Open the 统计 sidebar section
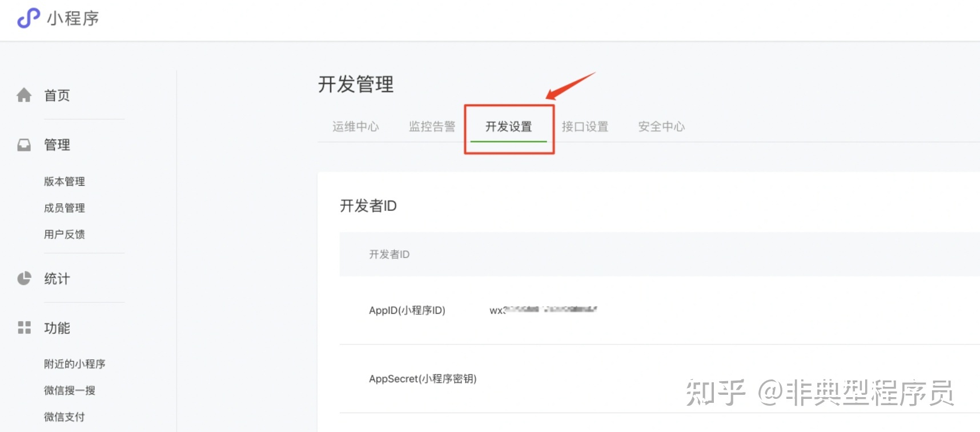The width and height of the screenshot is (980, 432). click(x=57, y=278)
